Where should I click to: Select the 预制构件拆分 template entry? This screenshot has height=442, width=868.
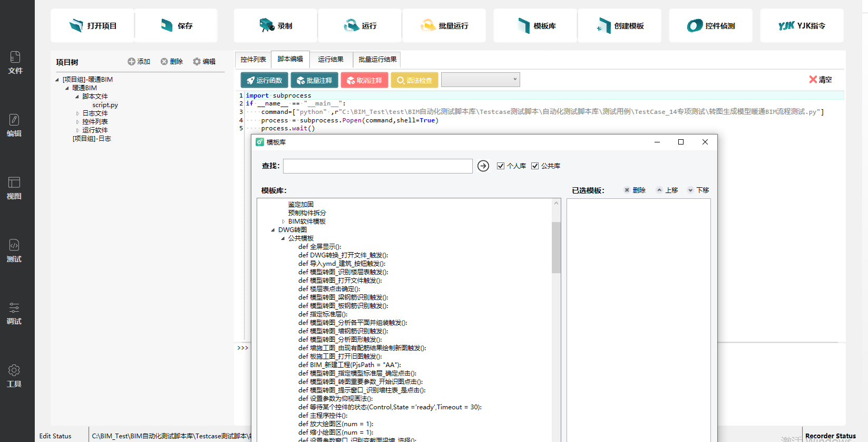pyautogui.click(x=307, y=213)
